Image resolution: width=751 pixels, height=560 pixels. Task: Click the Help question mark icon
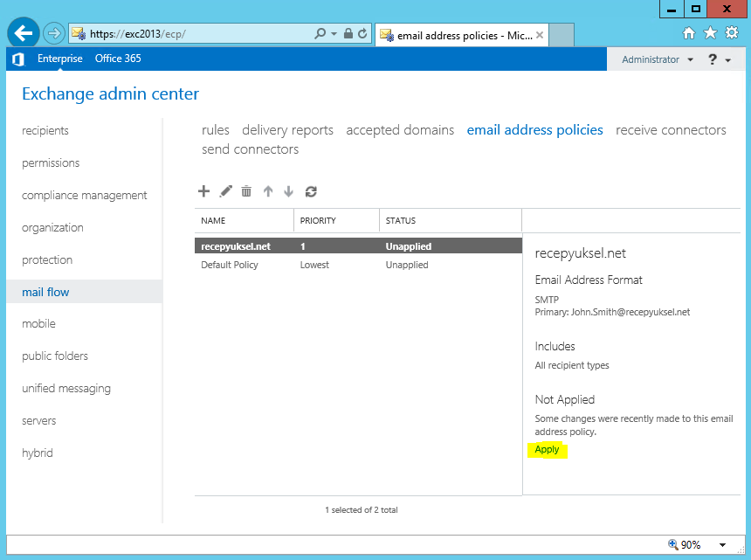(x=713, y=59)
